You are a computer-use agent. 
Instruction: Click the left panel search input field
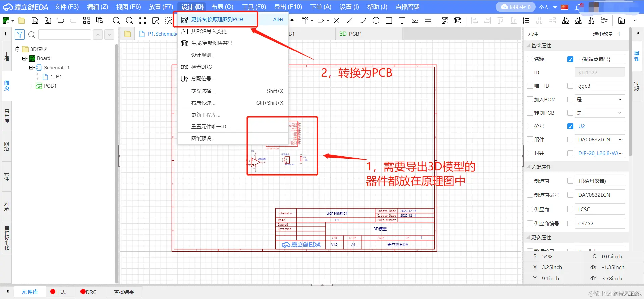pyautogui.click(x=64, y=35)
